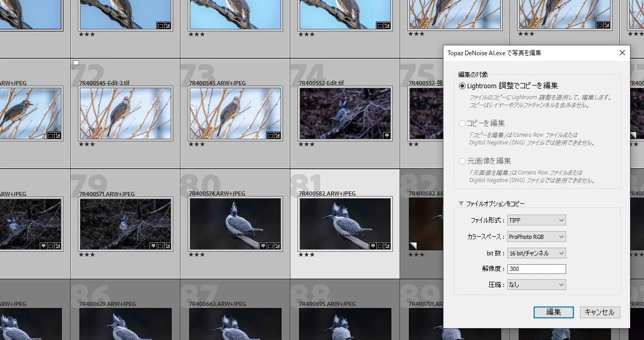Click file name '7R400663.ARW+JPEG'

(217, 304)
